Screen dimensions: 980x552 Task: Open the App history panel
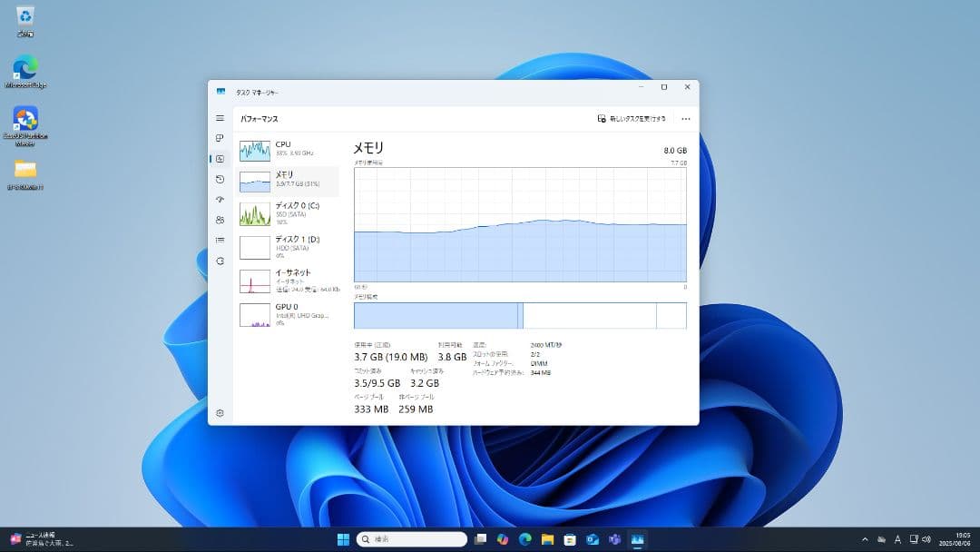click(219, 179)
